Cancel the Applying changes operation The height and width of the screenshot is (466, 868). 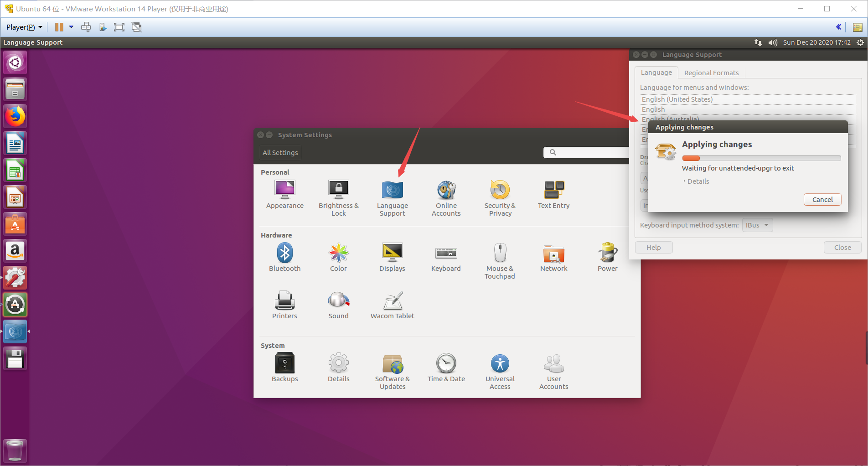pos(822,200)
